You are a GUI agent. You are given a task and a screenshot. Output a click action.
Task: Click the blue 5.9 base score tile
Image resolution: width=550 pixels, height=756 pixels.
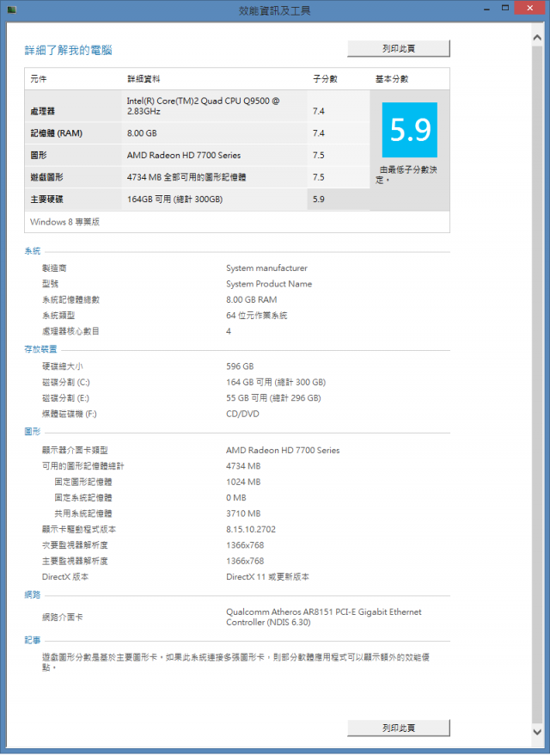pos(409,130)
